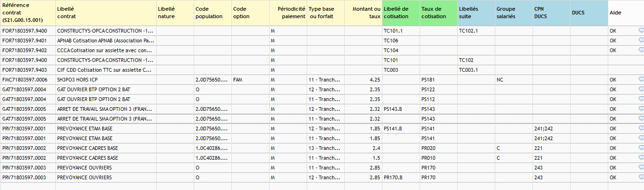This screenshot has height=190, width=644.
Task: Click the APNAB Cotisation APNAB label cell
Action: coord(105,41)
